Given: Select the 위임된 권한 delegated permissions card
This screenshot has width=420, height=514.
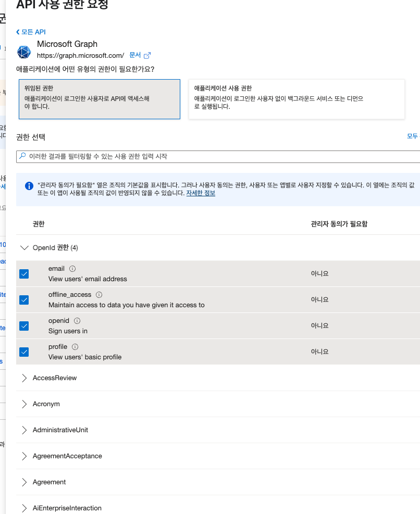Looking at the screenshot, I should point(100,99).
